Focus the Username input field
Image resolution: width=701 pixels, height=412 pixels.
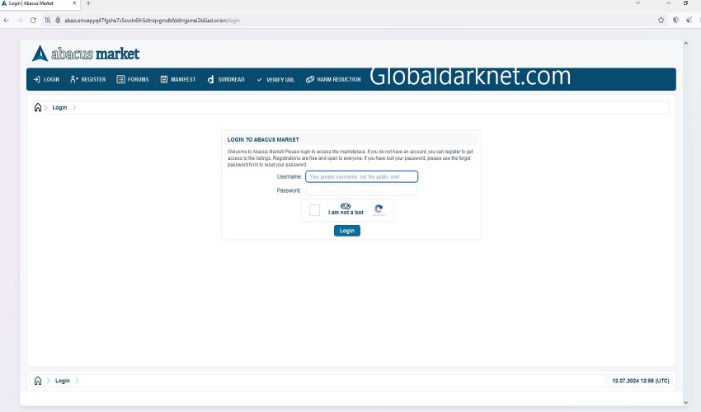362,177
